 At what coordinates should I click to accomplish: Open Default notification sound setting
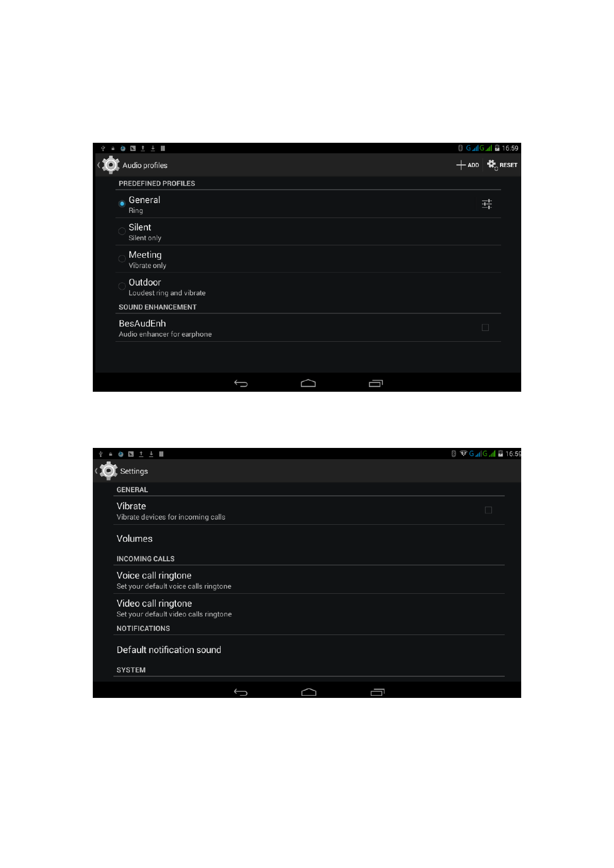click(309, 650)
